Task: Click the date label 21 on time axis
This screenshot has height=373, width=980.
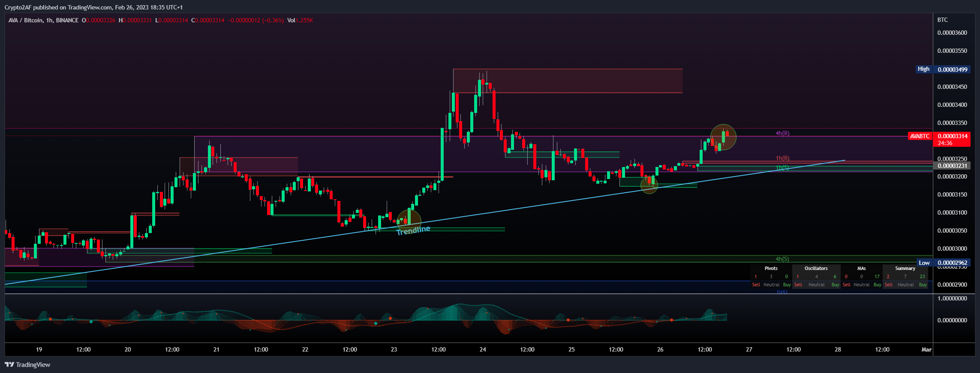Action: click(x=216, y=349)
